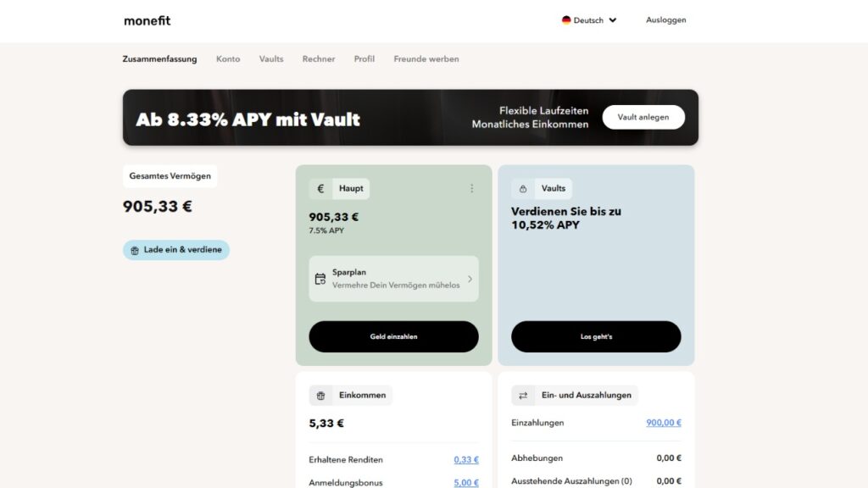Click the euro icon on Haupt card

(320, 189)
